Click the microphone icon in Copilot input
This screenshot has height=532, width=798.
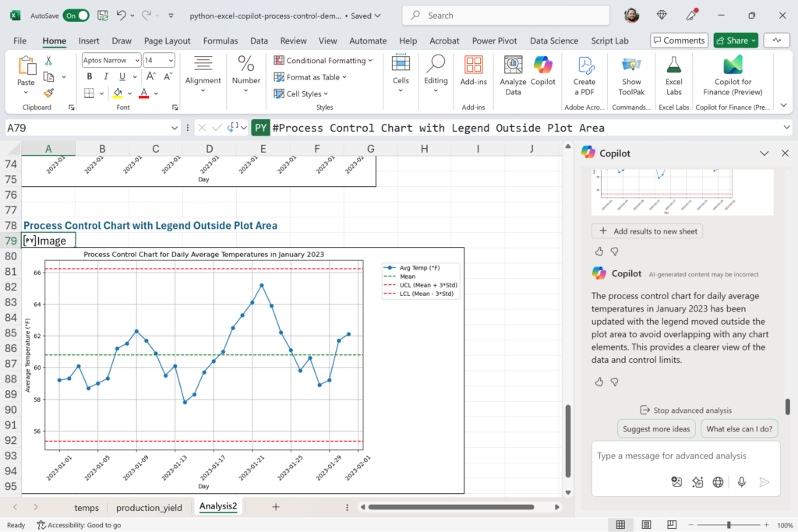[741, 482]
